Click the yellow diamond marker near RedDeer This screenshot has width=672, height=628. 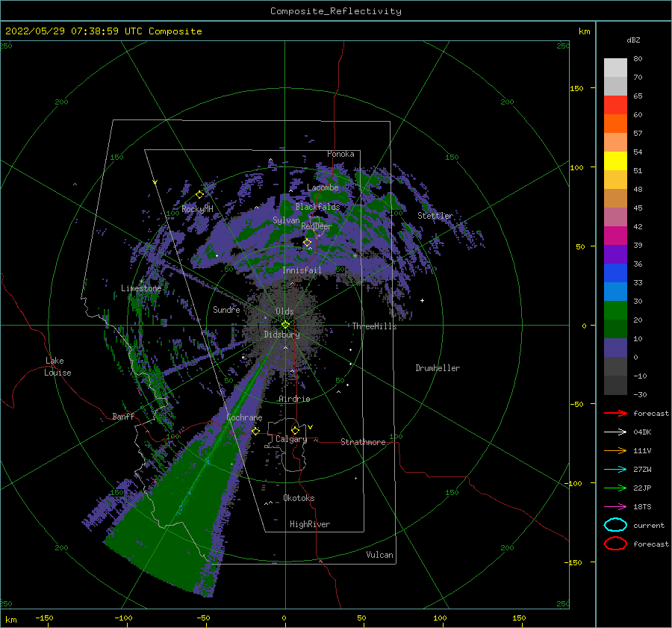[x=308, y=243]
